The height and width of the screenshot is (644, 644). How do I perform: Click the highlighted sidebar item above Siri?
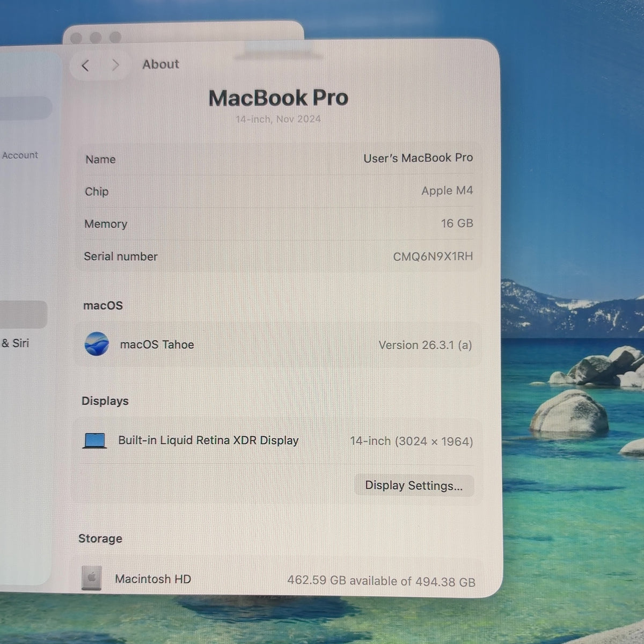24,314
